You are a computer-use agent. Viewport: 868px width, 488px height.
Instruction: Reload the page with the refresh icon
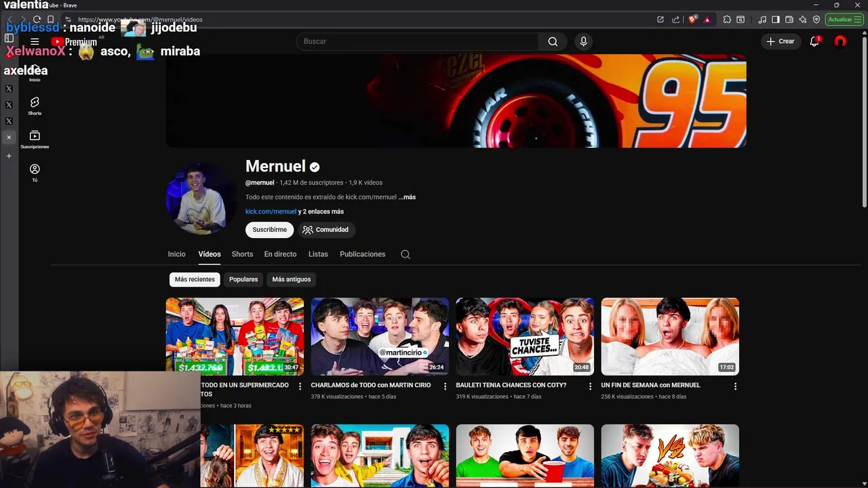[x=37, y=20]
